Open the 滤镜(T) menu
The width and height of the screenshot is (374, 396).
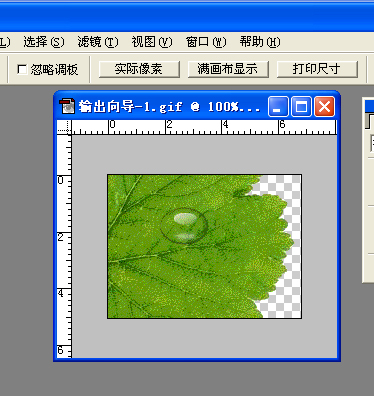[x=98, y=42]
